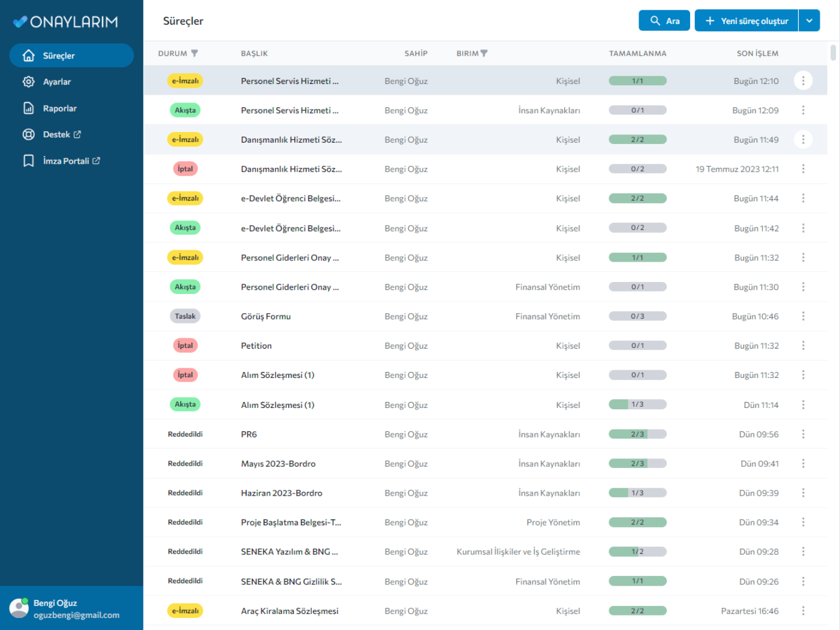Select the Taslak status badge
Screen dimensions: 840x630
[185, 316]
